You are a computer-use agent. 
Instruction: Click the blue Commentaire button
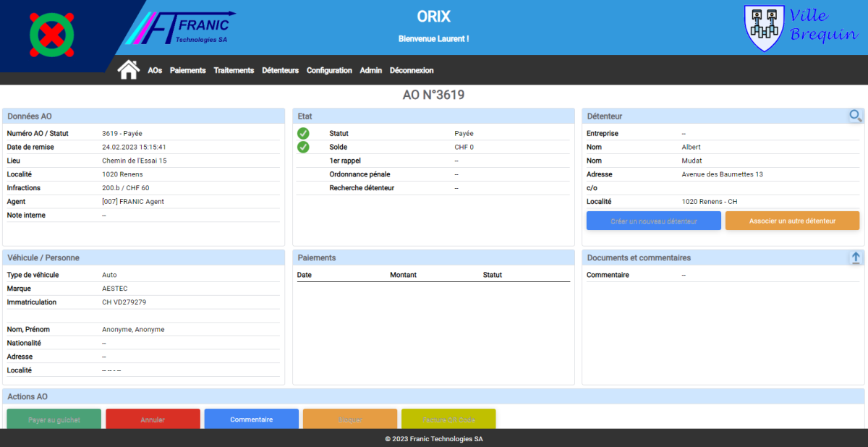(252, 419)
